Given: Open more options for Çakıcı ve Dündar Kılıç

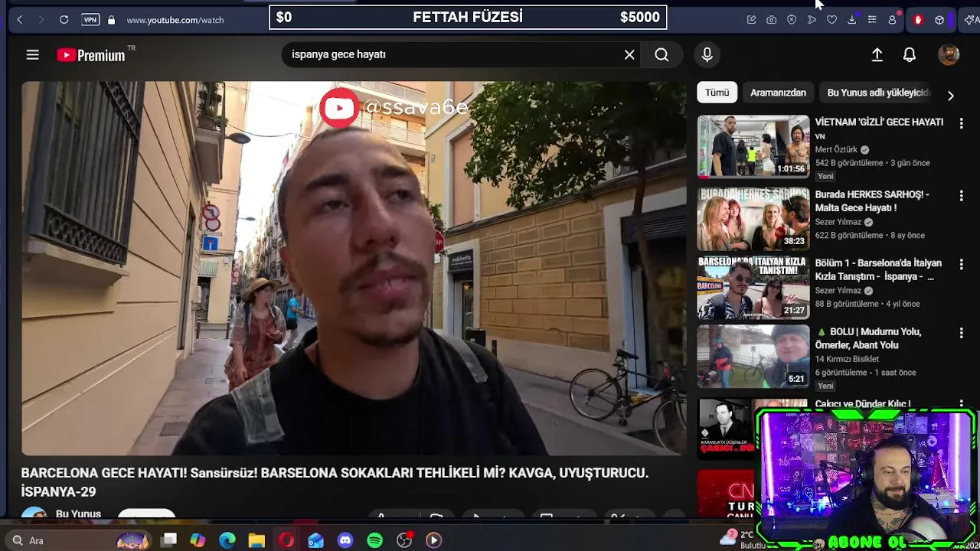Looking at the screenshot, I should tap(962, 403).
